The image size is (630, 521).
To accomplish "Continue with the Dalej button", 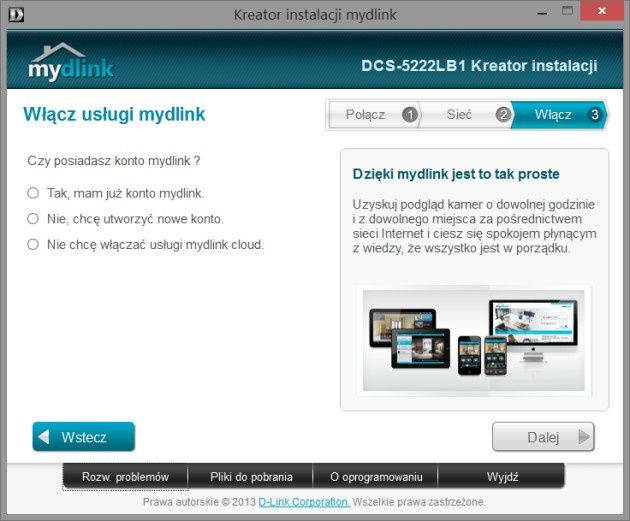I will pos(543,437).
